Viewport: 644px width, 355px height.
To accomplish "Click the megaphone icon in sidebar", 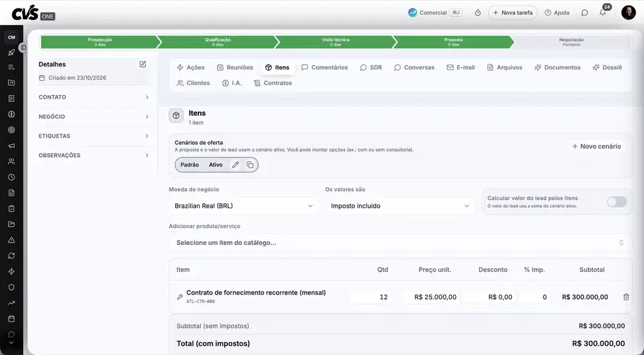I will click(12, 145).
